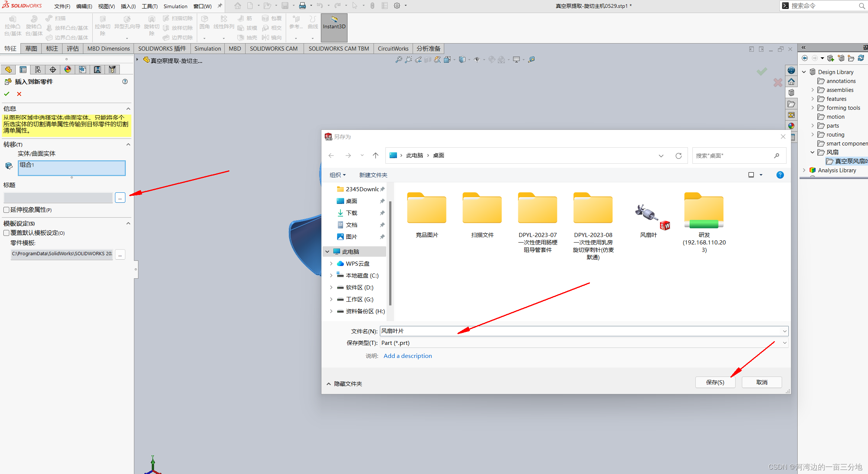
Task: Check 覆盖默认模板设定 checkbox
Action: [6, 233]
